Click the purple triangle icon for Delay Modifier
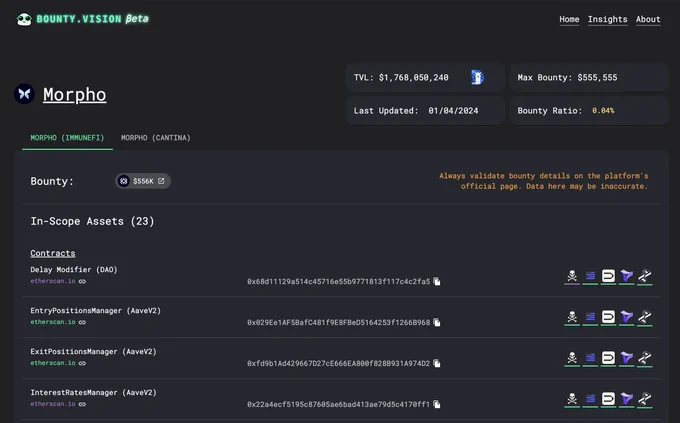 [627, 276]
